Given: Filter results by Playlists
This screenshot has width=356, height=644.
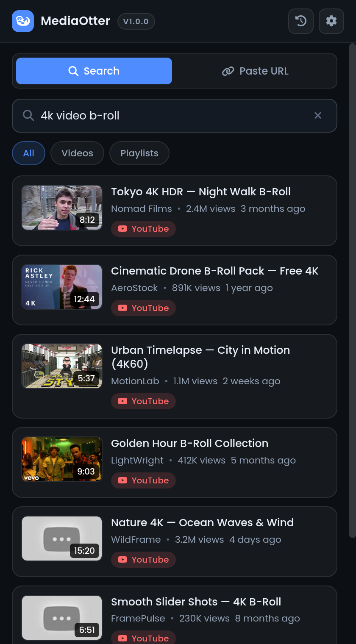Looking at the screenshot, I should (139, 153).
